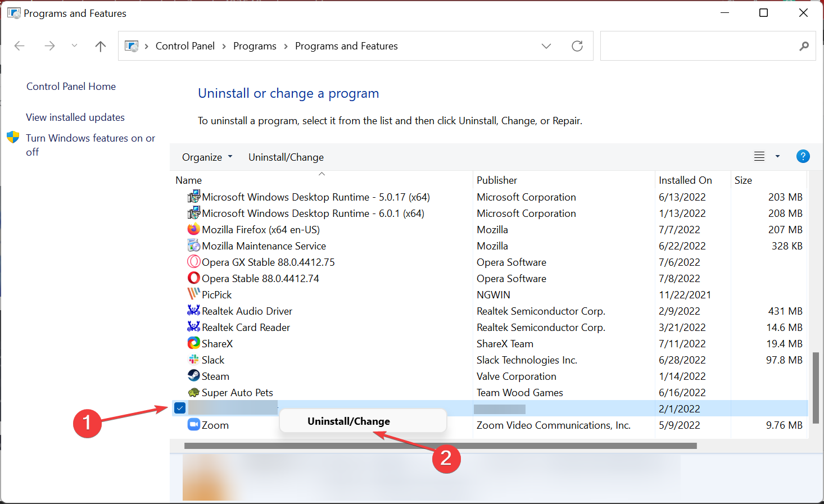
Task: Click the 431 MB size cell
Action: 785,311
